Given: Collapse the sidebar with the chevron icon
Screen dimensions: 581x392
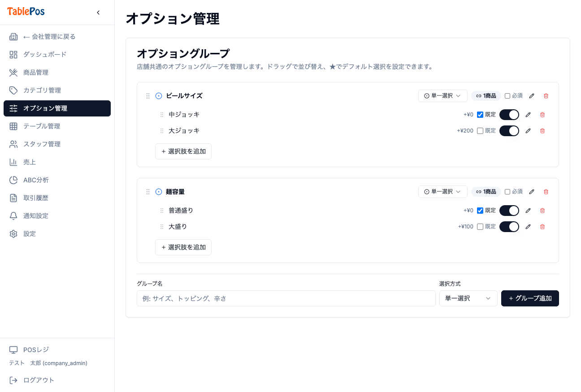Looking at the screenshot, I should (x=98, y=13).
